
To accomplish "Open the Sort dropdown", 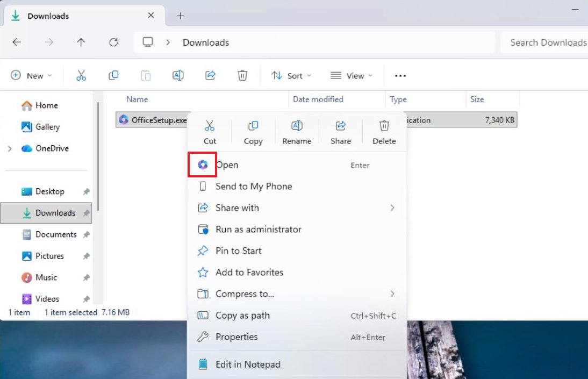I will [291, 75].
